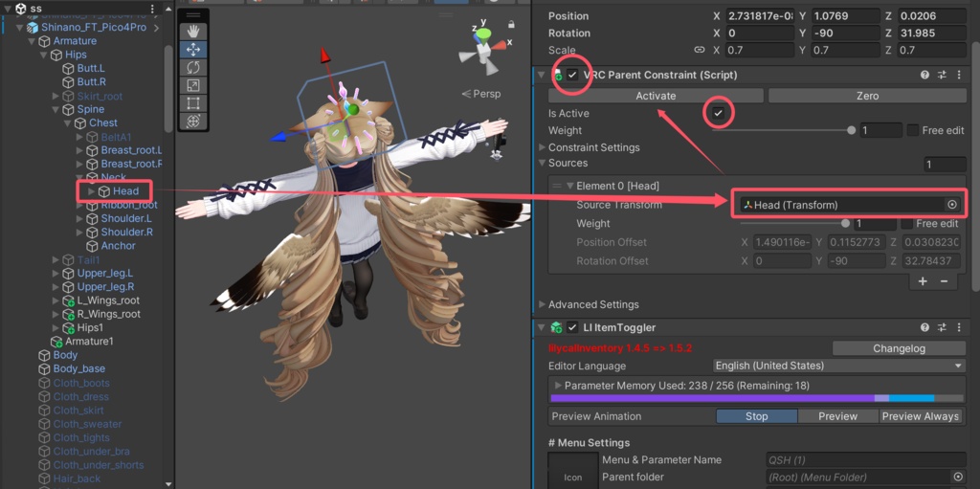The image size is (980, 489).
Task: Select the Hand view tool
Action: coord(193,32)
